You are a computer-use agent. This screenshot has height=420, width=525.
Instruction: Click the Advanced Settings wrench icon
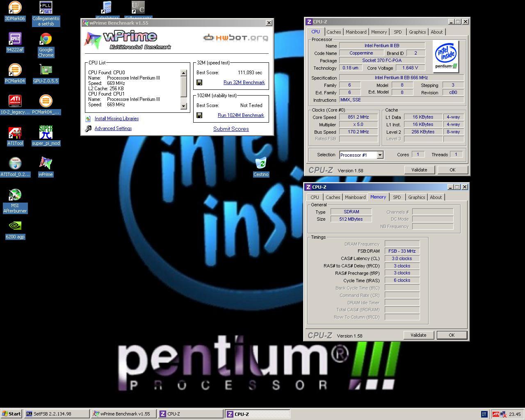coord(88,128)
